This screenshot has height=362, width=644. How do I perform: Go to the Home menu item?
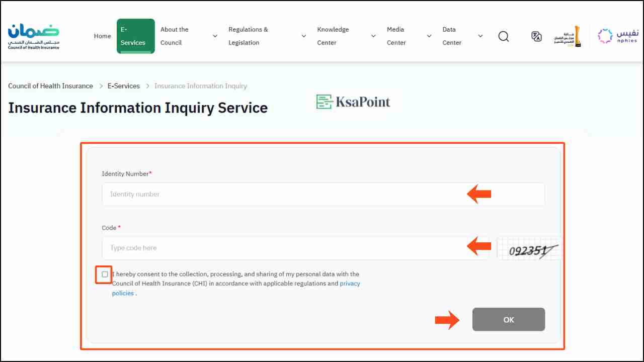pyautogui.click(x=102, y=36)
